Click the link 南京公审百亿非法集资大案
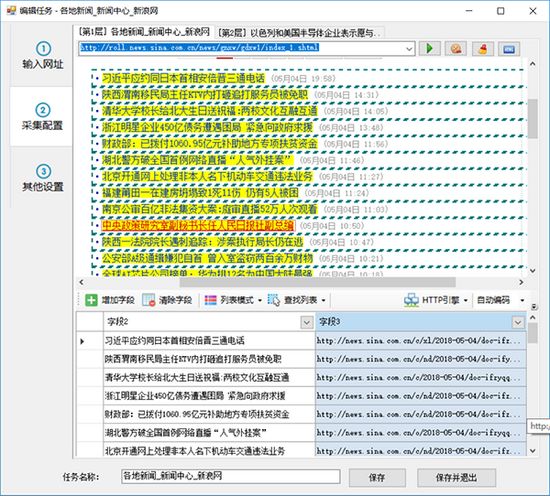The width and height of the screenshot is (550, 496). (209, 209)
